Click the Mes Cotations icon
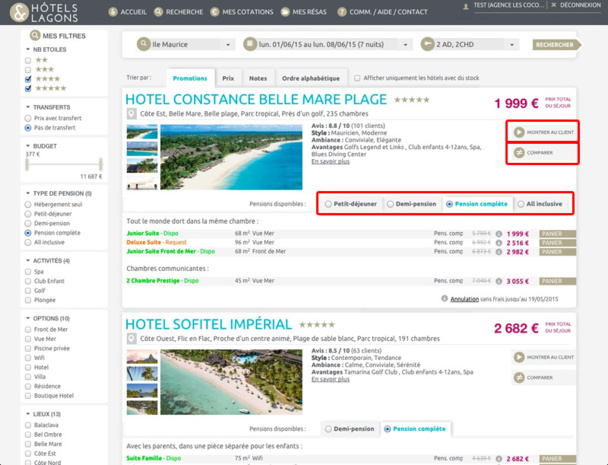Viewport: 608px width, 465px height. coord(217,12)
